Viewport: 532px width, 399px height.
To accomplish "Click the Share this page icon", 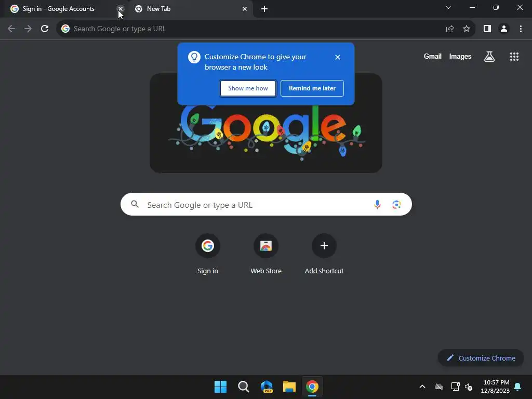I will [450, 29].
